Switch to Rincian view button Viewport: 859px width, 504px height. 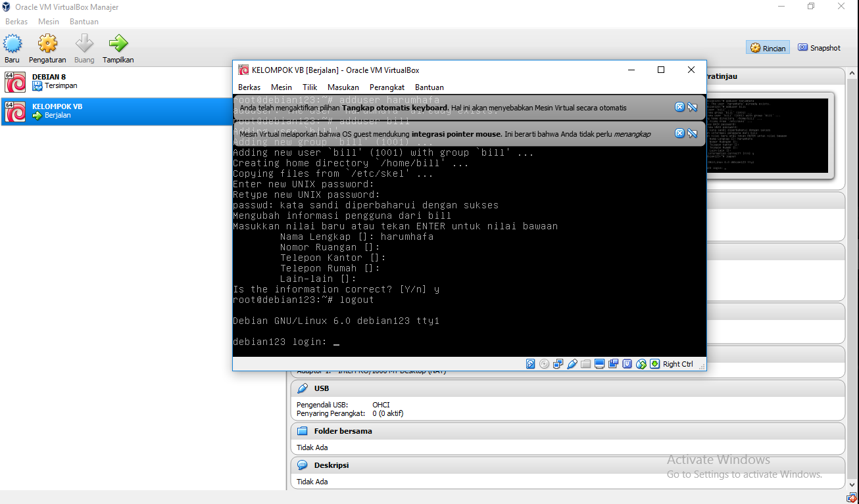click(768, 47)
